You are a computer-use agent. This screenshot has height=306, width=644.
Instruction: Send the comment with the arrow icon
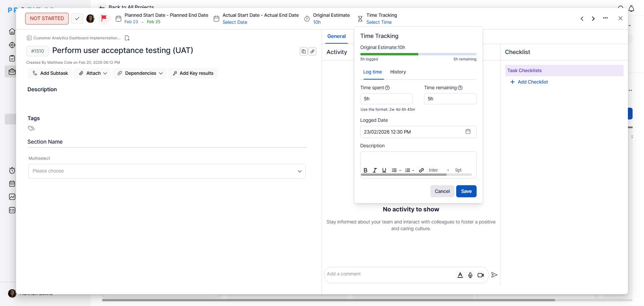494,275
